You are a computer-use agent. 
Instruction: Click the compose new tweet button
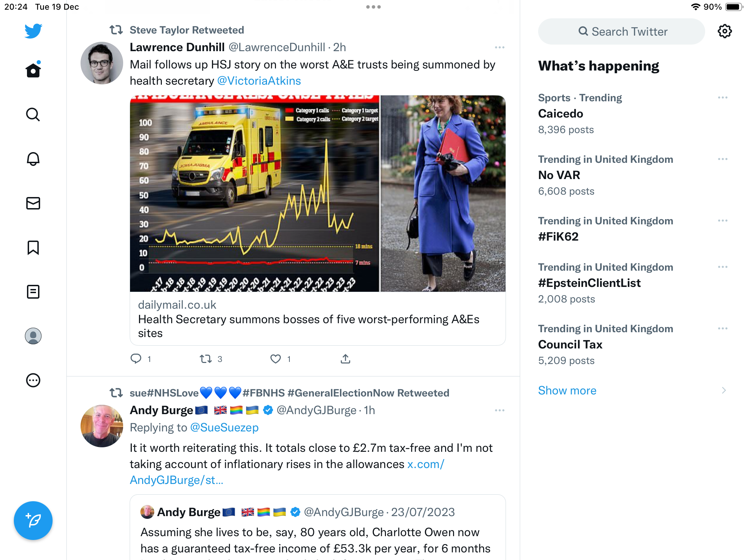click(33, 521)
